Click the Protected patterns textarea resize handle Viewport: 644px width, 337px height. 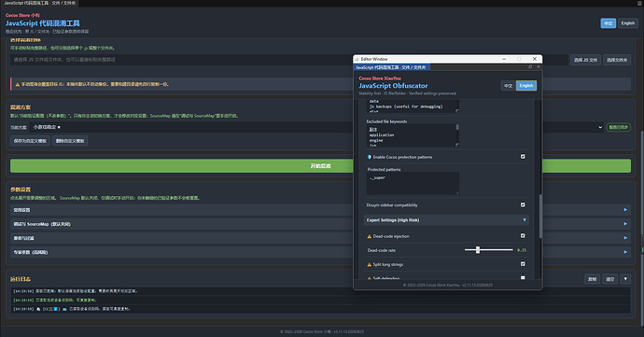coord(457,192)
